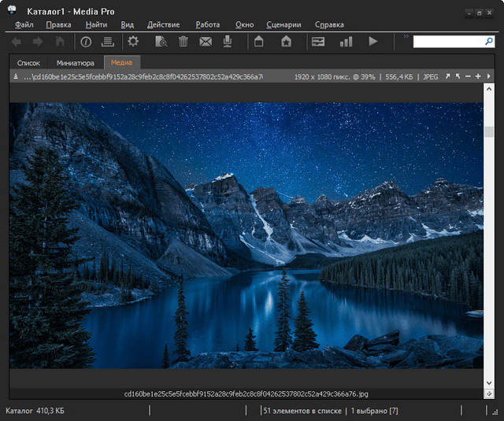Viewport: 504px width, 421px height.
Task: Click the search document icon in toolbar
Action: coord(161,42)
